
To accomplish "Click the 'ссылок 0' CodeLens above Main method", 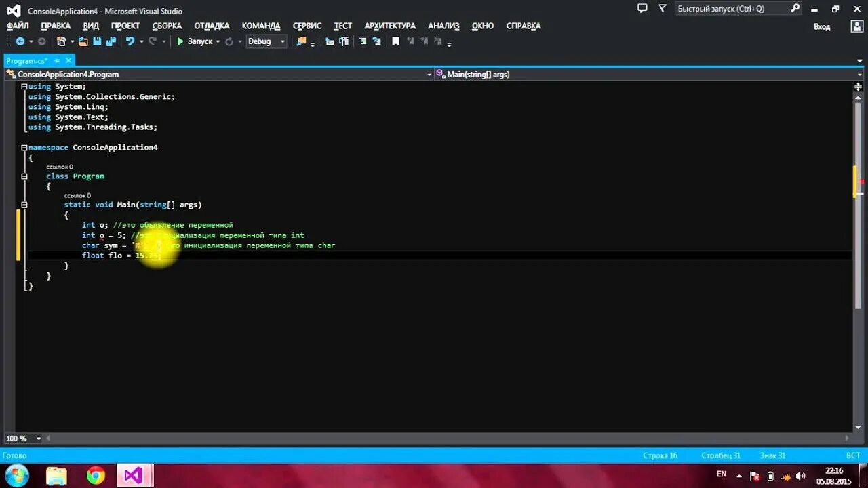I will click(77, 195).
